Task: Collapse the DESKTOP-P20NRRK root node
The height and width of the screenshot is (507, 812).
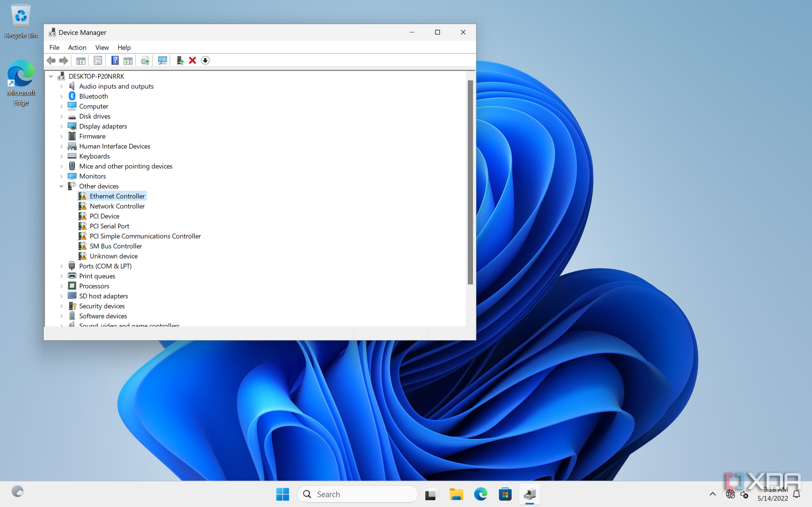Action: (51, 76)
